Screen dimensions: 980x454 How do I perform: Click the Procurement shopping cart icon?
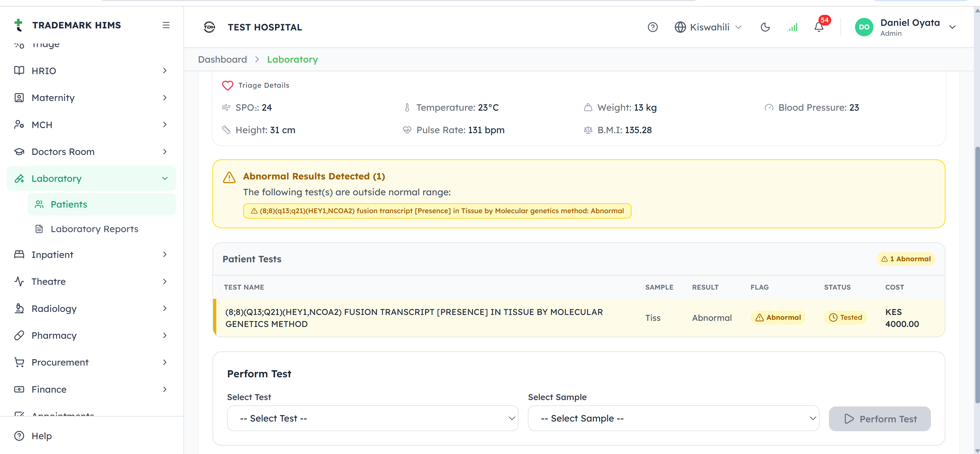tap(19, 362)
